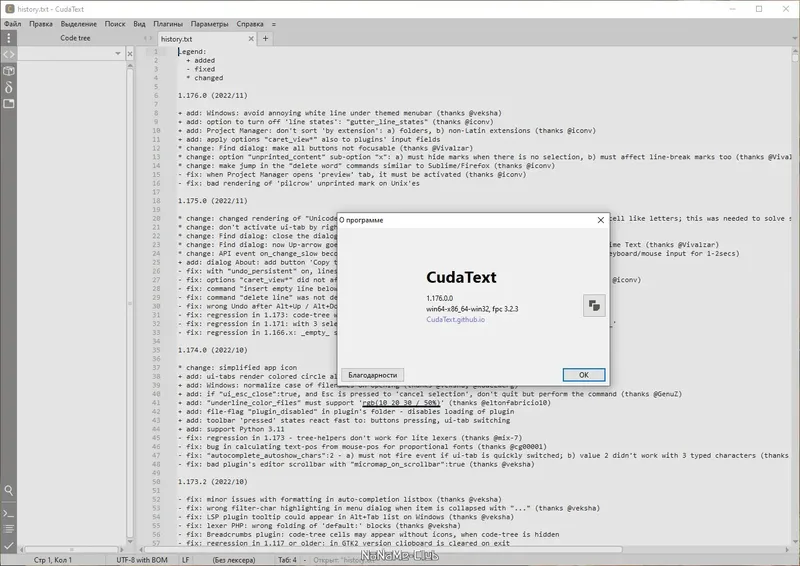Click the UTF-8 with BOM encoding field

[x=142, y=560]
